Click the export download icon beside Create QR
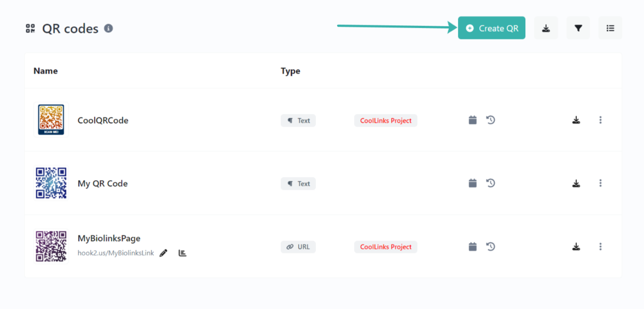 coord(546,28)
